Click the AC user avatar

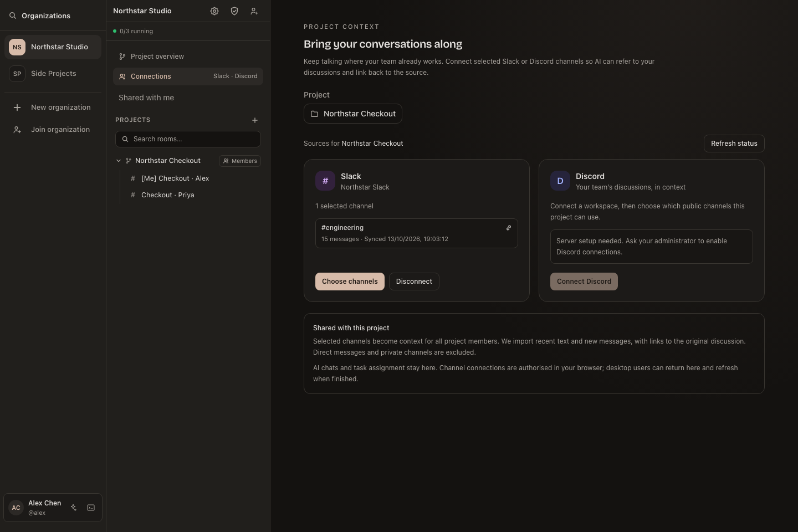tap(16, 508)
